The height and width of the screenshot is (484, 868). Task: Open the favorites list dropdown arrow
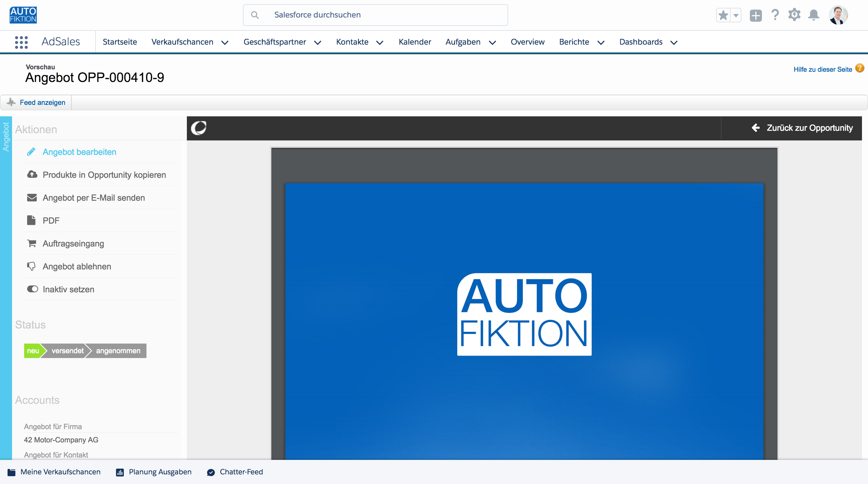click(x=736, y=15)
